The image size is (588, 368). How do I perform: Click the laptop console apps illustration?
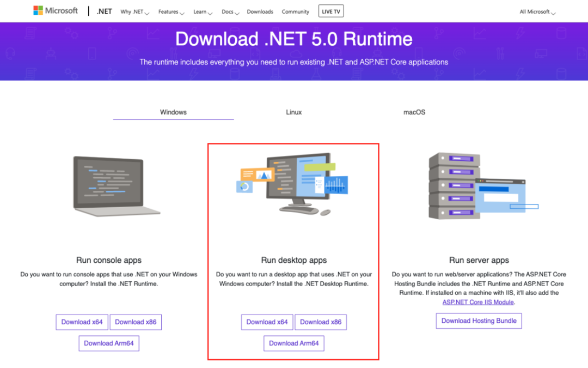117,186
